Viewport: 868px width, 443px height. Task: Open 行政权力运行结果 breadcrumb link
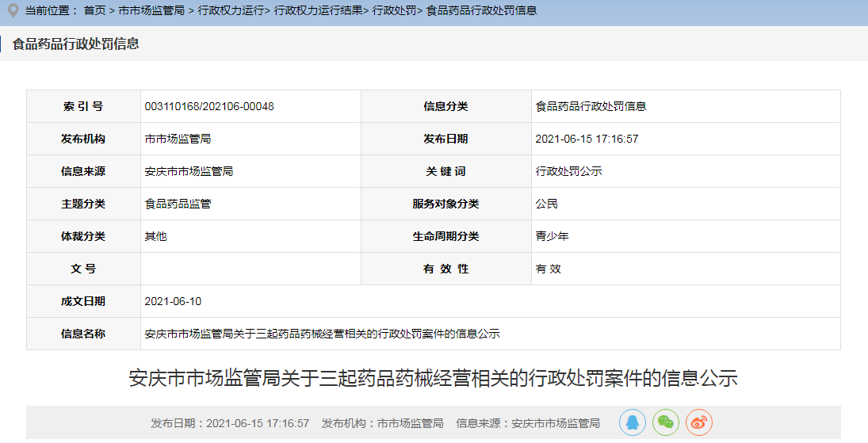[318, 10]
